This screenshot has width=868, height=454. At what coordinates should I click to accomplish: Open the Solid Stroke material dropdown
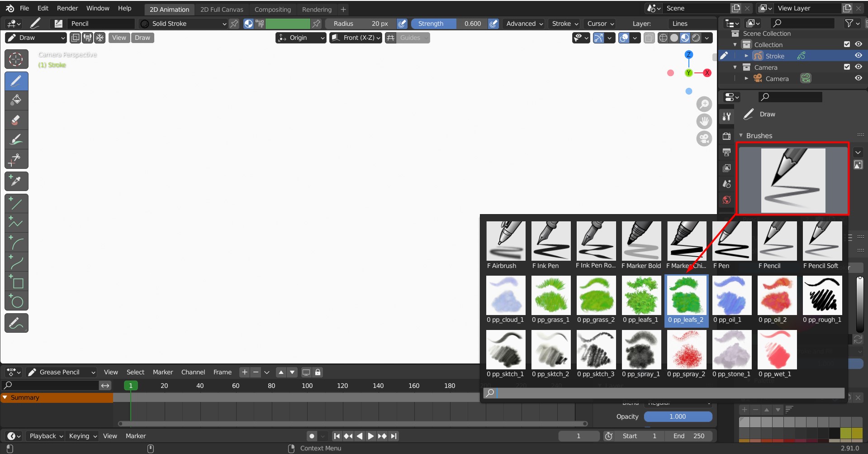(183, 24)
